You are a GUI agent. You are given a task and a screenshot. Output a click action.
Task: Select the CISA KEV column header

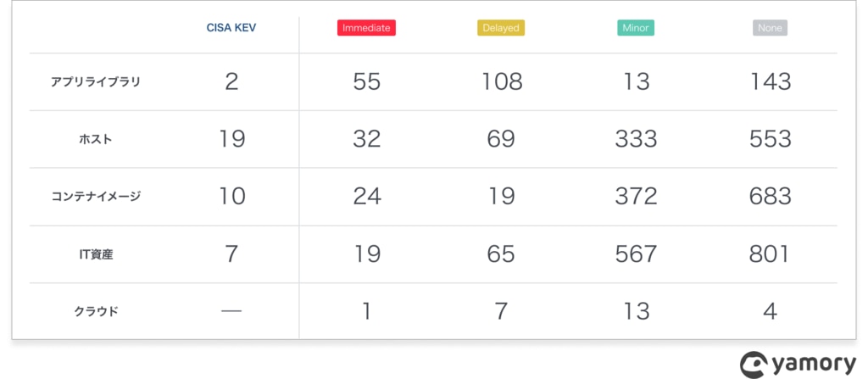pos(231,28)
